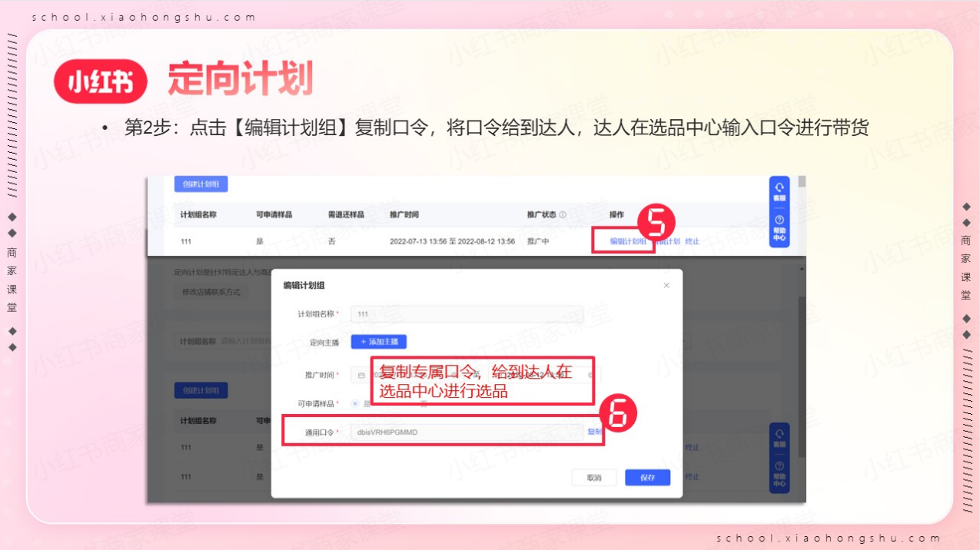Click the 操作 column header

616,214
